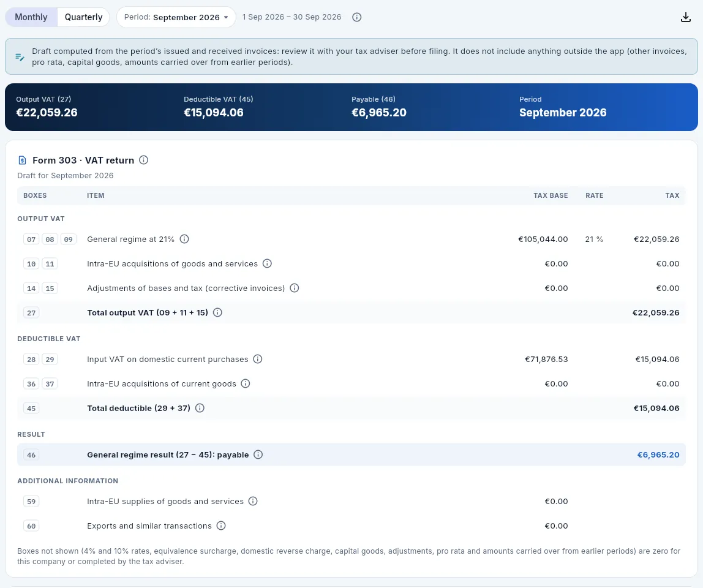Open info icon beside Form 303 VAT return
This screenshot has width=703, height=588.
click(x=143, y=160)
